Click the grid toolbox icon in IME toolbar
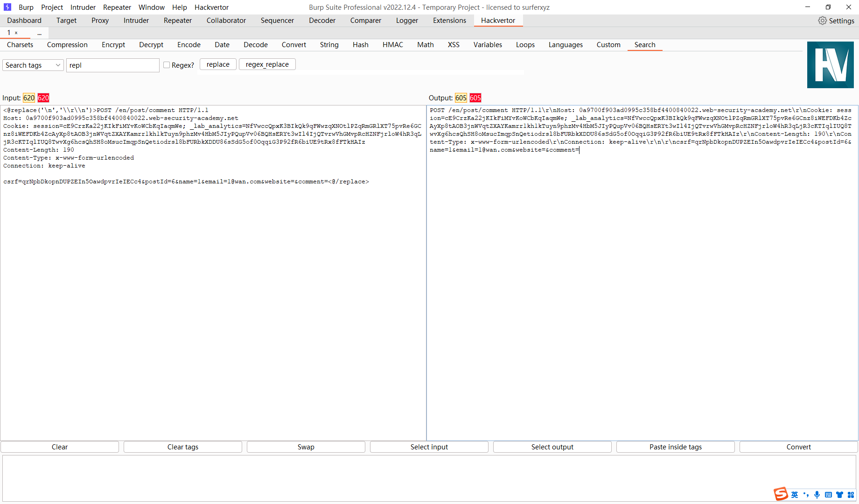 [x=851, y=495]
